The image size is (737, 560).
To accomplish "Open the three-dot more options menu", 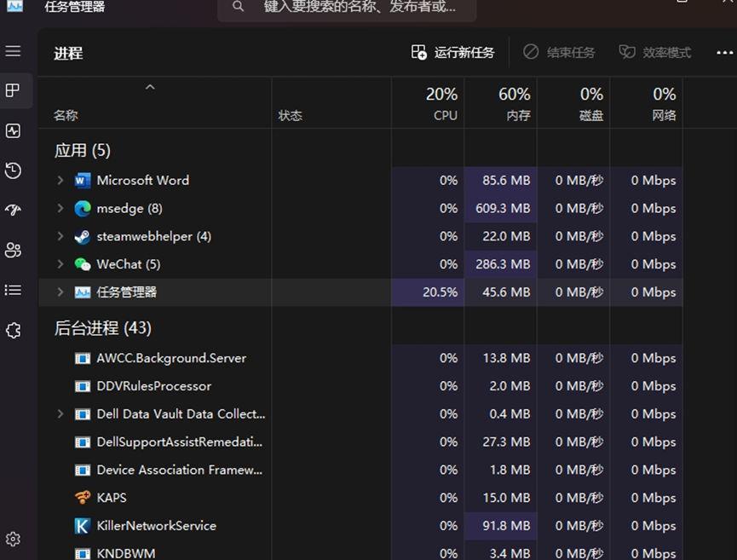I will coord(724,52).
